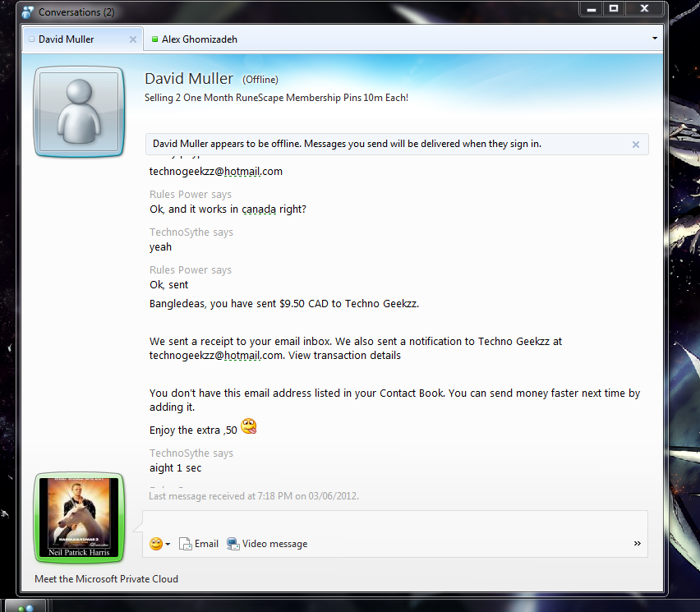
Task: Click your Neil Patrick Harris display picture
Action: [79, 518]
